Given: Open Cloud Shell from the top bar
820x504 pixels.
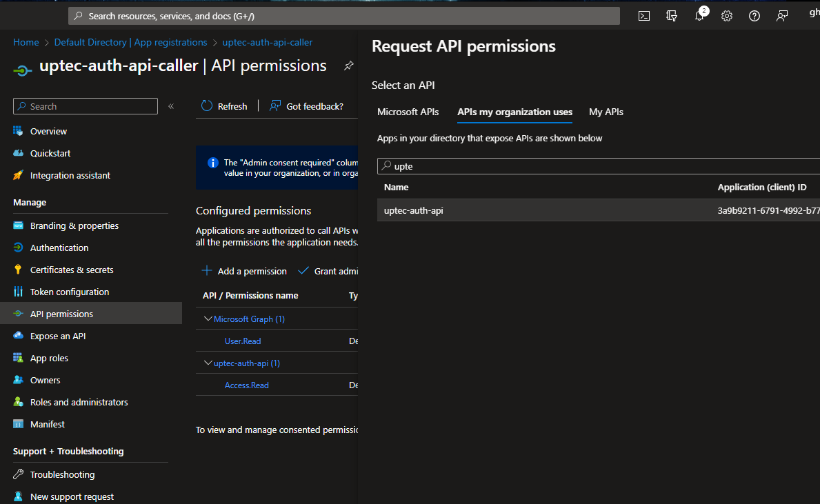Looking at the screenshot, I should [643, 16].
